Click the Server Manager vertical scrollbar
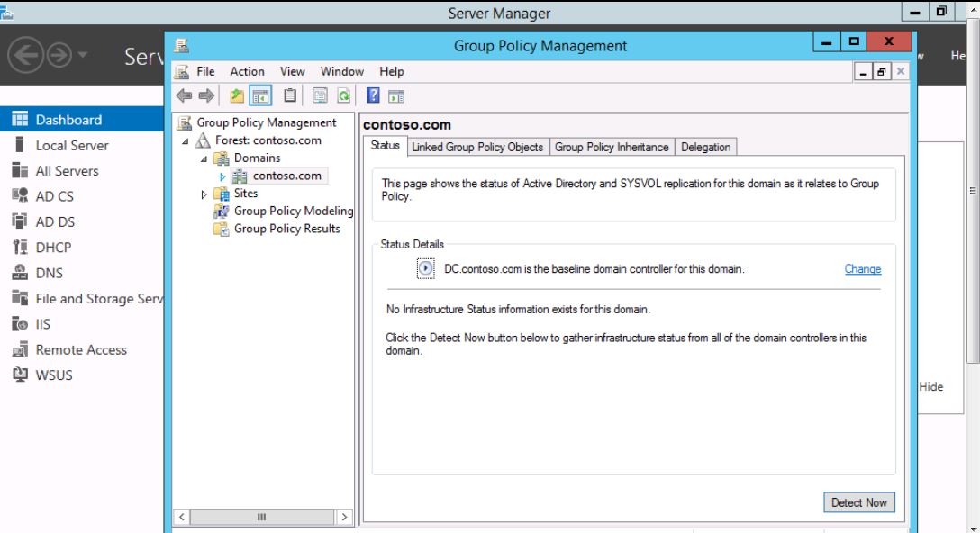Viewport: 980px width, 533px height. (973, 191)
